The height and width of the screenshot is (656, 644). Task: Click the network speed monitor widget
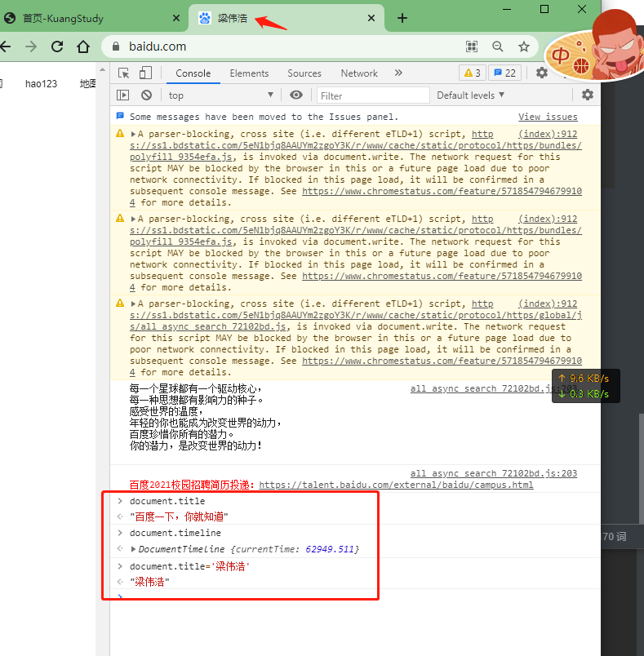[x=586, y=386]
